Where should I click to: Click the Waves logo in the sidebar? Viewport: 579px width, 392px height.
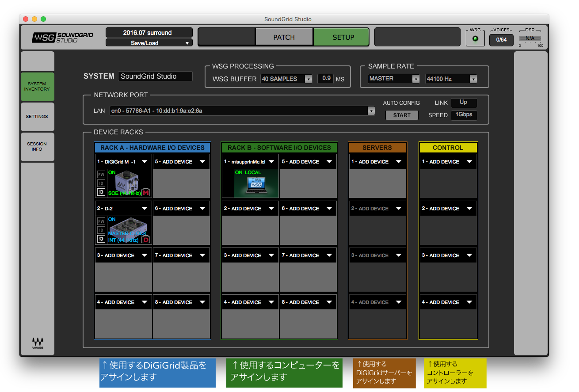click(38, 343)
